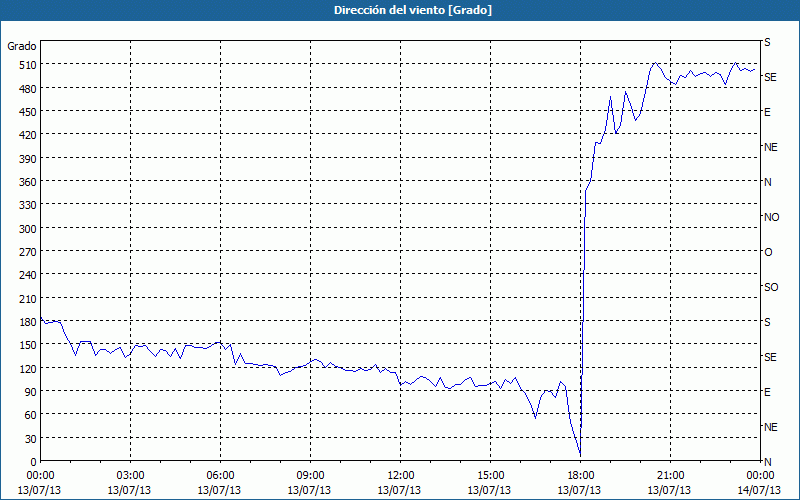Pick the 210 tick label on left axis
The image size is (800, 500).
coord(28,298)
